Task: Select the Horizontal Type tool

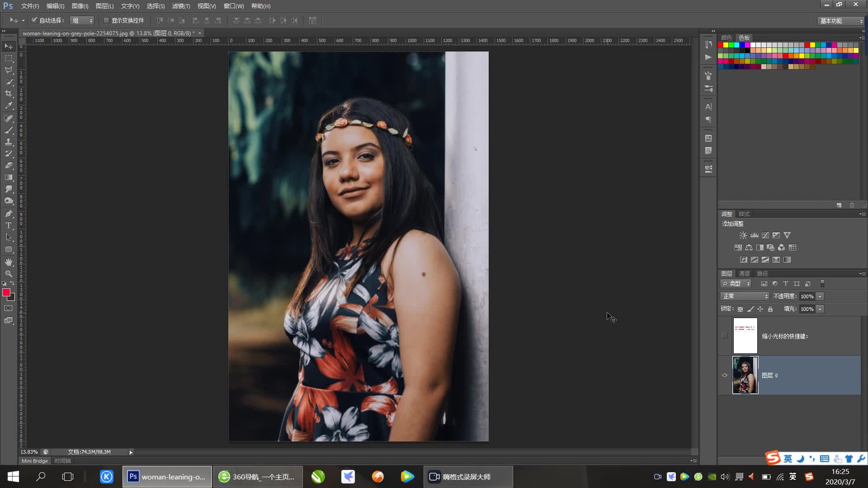Action: (x=9, y=225)
